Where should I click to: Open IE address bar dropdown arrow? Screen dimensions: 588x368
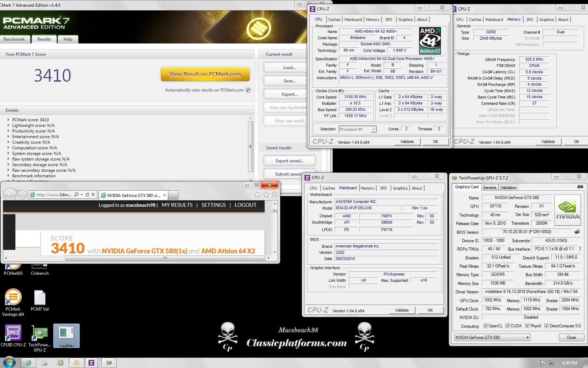pos(82,195)
